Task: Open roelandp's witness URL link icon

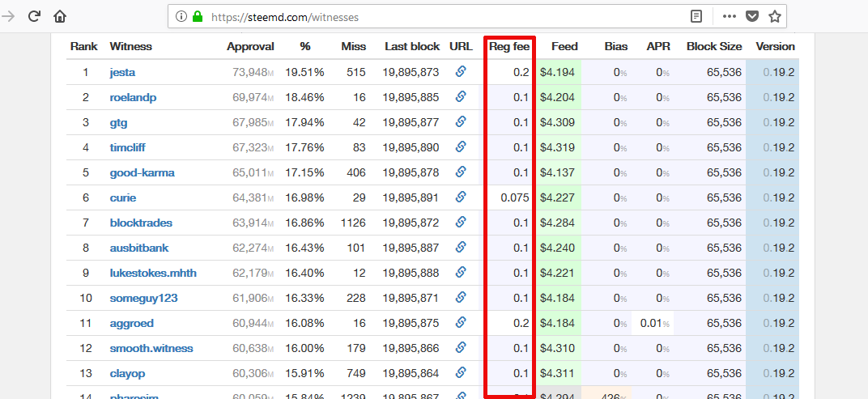Action: coord(461,96)
